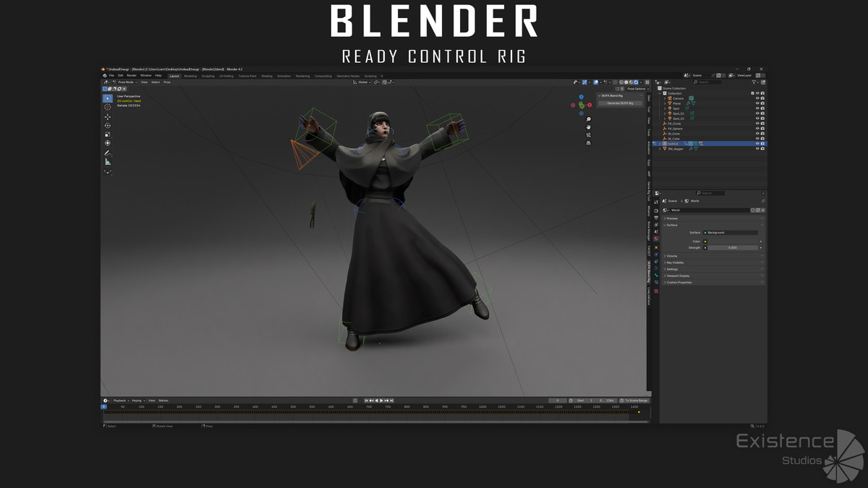The width and height of the screenshot is (868, 488).
Task: Select the Cursor tool
Action: (x=108, y=107)
